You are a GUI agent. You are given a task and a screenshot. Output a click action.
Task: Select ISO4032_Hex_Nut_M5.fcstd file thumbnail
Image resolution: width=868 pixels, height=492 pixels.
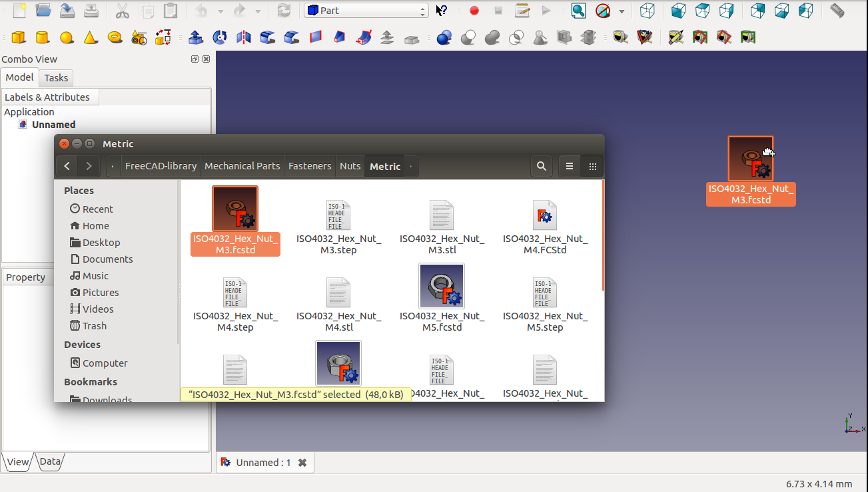tap(442, 286)
